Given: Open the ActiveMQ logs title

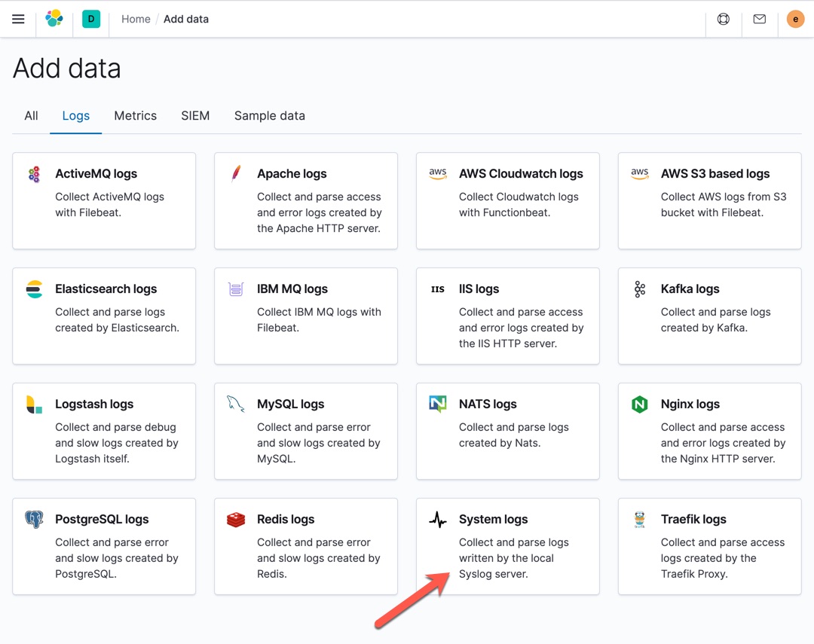Looking at the screenshot, I should (x=96, y=174).
